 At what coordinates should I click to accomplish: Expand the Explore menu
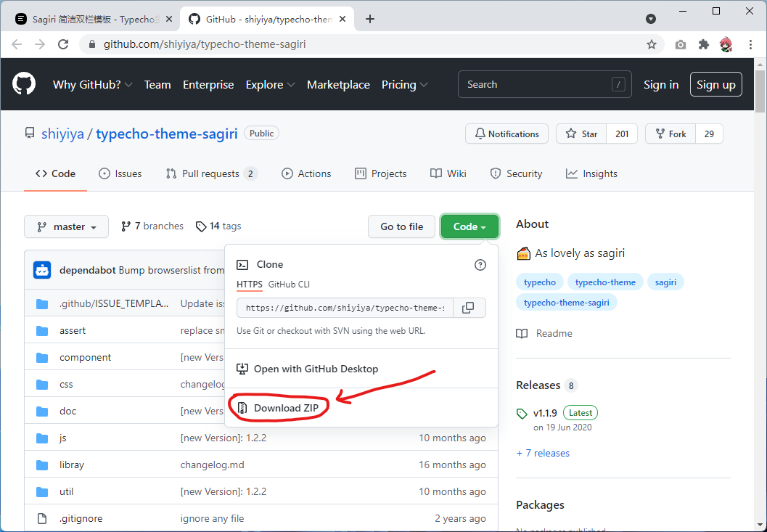click(x=270, y=85)
